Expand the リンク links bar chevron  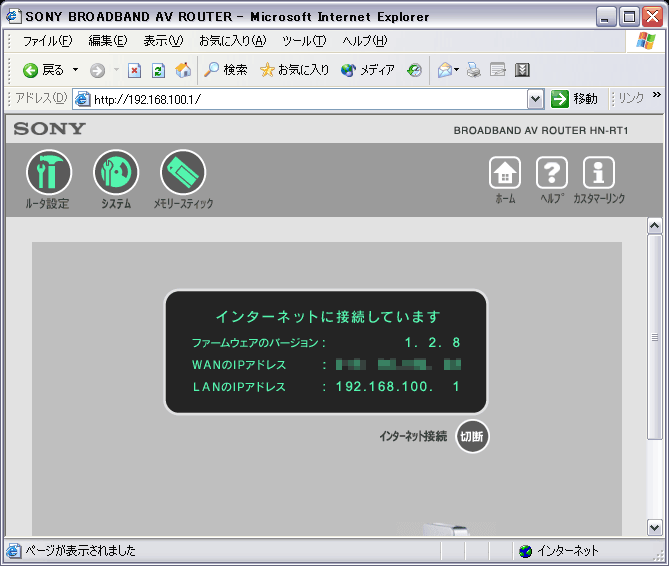point(657,95)
